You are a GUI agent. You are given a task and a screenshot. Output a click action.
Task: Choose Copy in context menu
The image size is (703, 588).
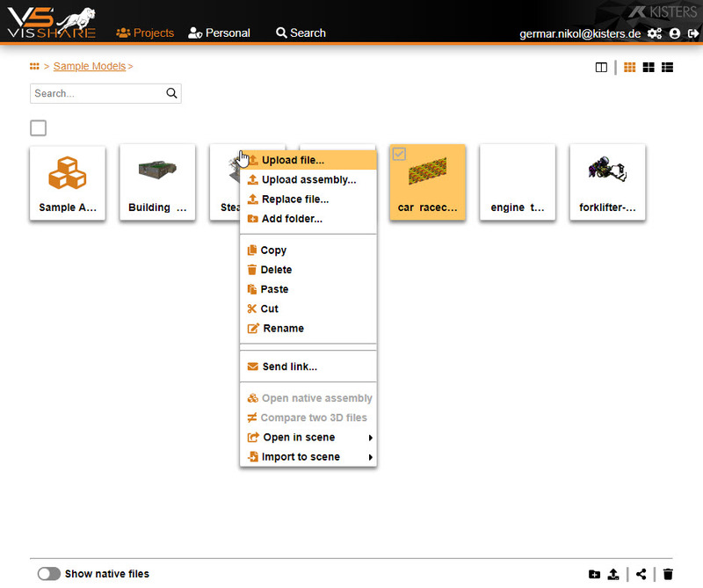click(308, 250)
